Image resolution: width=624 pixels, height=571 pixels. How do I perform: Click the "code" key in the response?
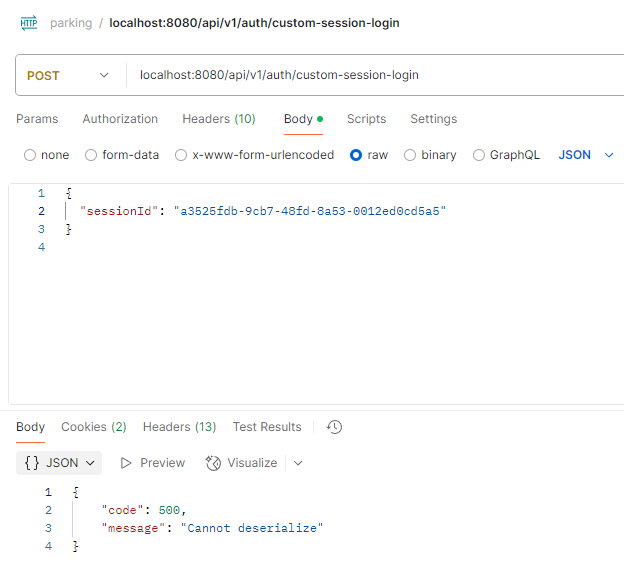coord(122,510)
